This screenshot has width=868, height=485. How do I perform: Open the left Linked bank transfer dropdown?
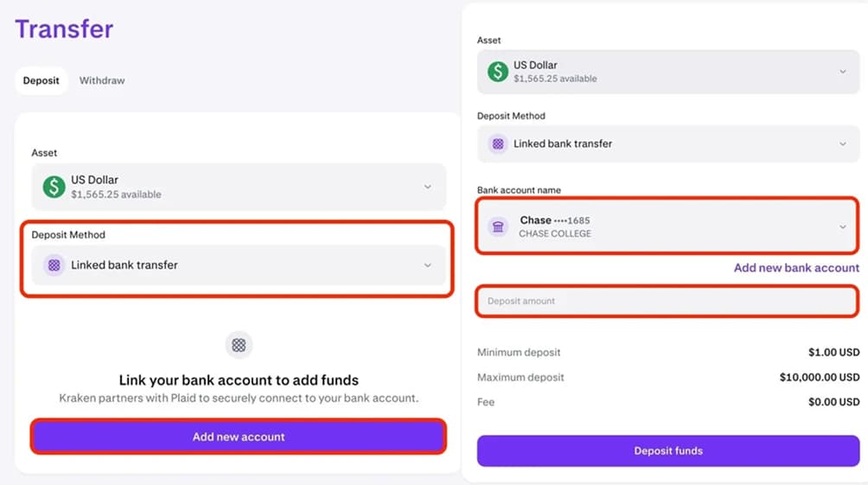(427, 265)
